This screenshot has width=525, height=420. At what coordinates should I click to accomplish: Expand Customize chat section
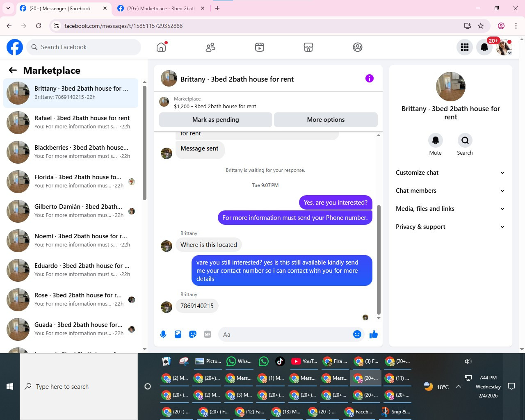point(450,173)
